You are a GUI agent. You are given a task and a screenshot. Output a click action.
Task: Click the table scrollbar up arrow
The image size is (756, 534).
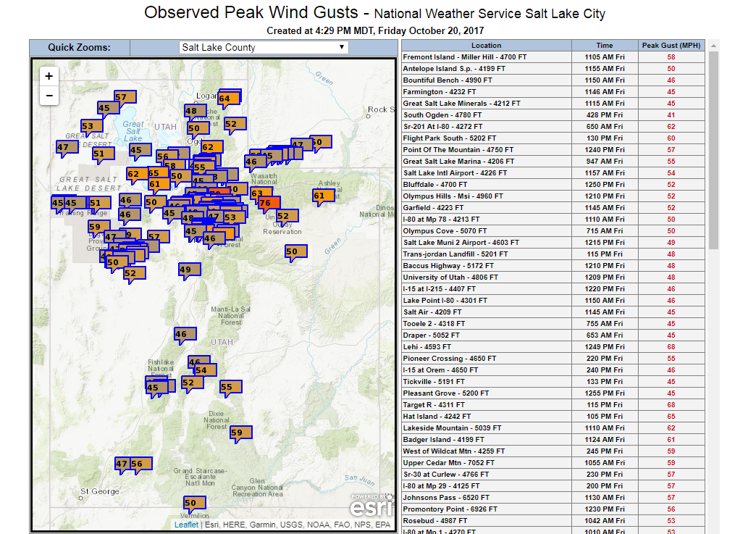coord(713,46)
